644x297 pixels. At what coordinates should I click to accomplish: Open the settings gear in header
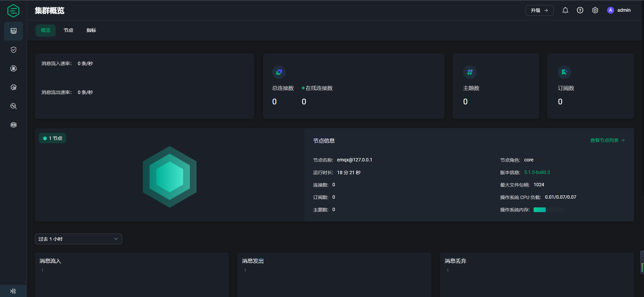[x=595, y=10]
